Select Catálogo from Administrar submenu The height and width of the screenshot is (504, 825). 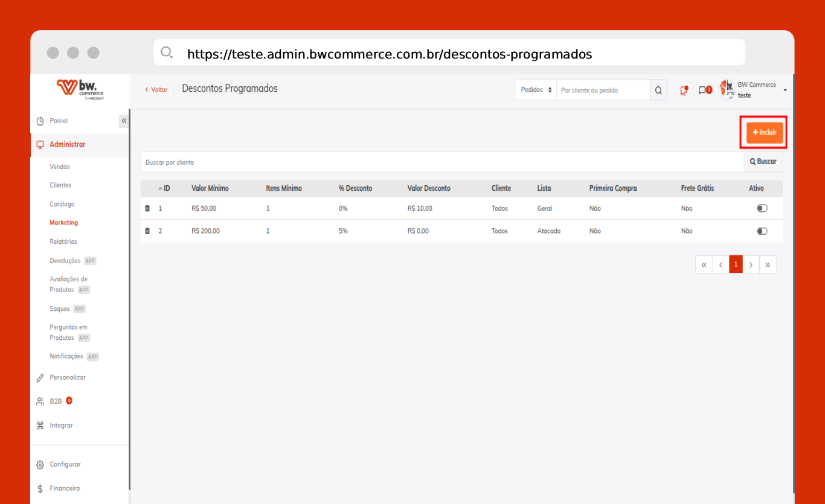click(x=62, y=204)
